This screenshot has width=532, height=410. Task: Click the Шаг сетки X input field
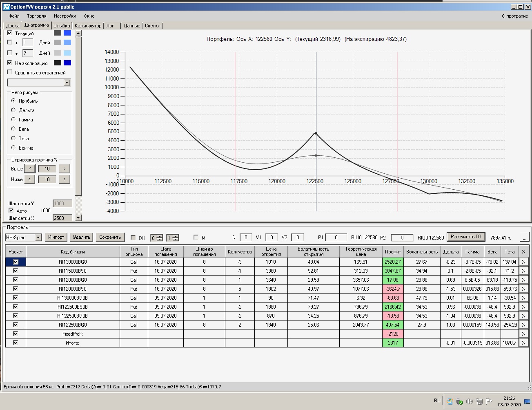click(x=62, y=218)
